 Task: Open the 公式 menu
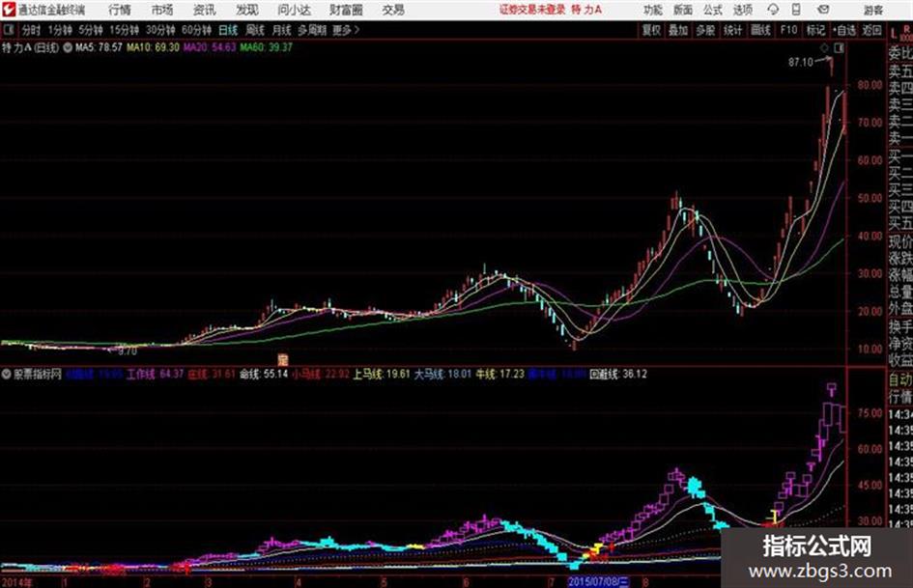pyautogui.click(x=713, y=10)
